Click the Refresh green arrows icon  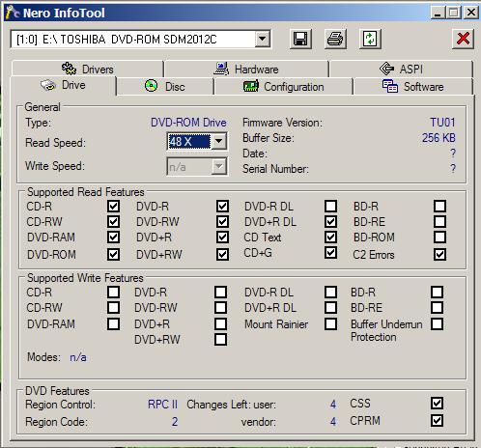(370, 39)
